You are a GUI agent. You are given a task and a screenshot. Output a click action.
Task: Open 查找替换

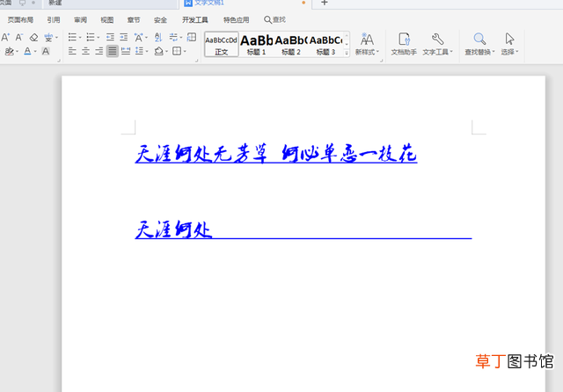[x=479, y=44]
